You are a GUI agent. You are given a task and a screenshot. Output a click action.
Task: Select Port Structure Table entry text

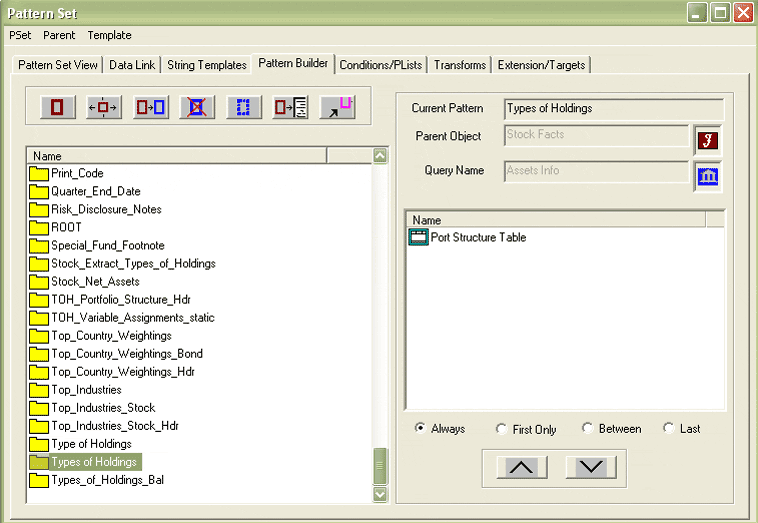(x=478, y=237)
